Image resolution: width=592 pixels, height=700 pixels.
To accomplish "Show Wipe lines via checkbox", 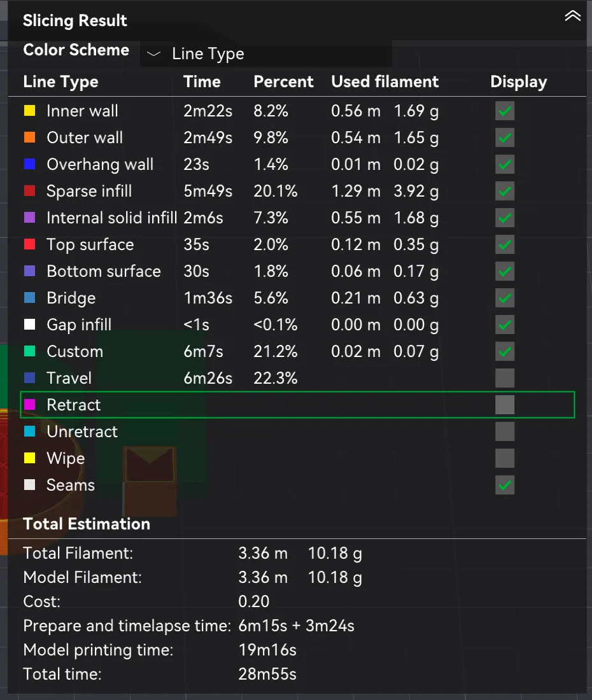I will [x=505, y=458].
